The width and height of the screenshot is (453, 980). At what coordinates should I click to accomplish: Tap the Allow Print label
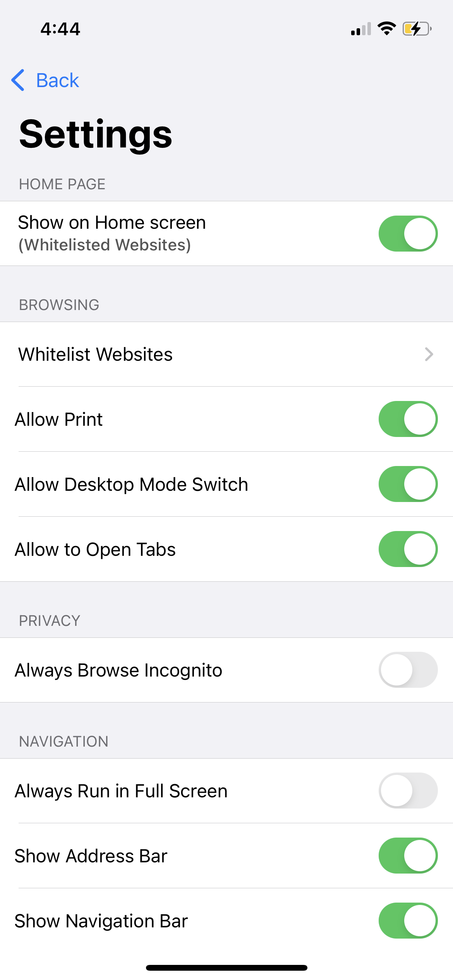coord(59,419)
